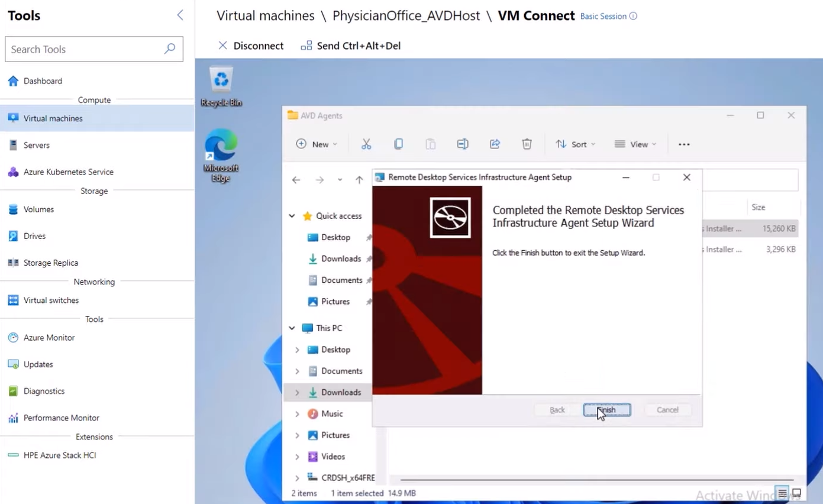Click the Paste icon in Explorer toolbar

(431, 144)
